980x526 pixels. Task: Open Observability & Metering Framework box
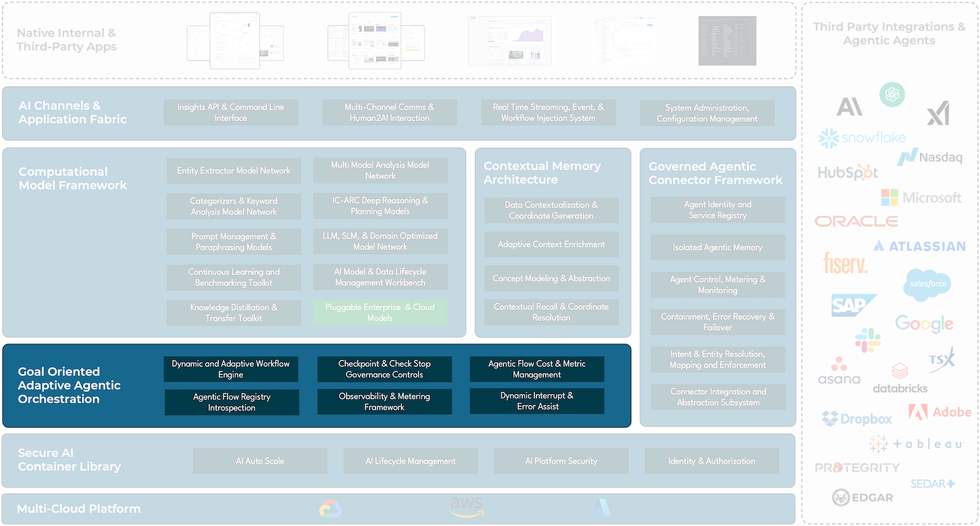tap(384, 402)
